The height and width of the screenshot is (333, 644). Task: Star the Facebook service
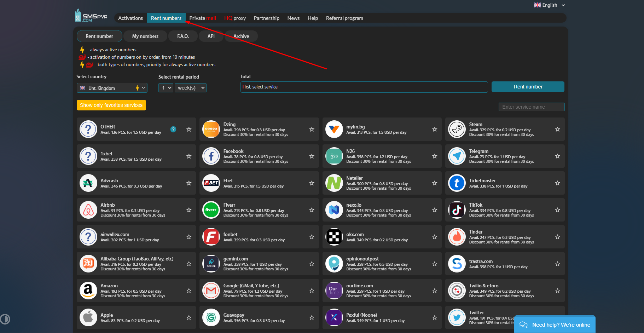(312, 156)
